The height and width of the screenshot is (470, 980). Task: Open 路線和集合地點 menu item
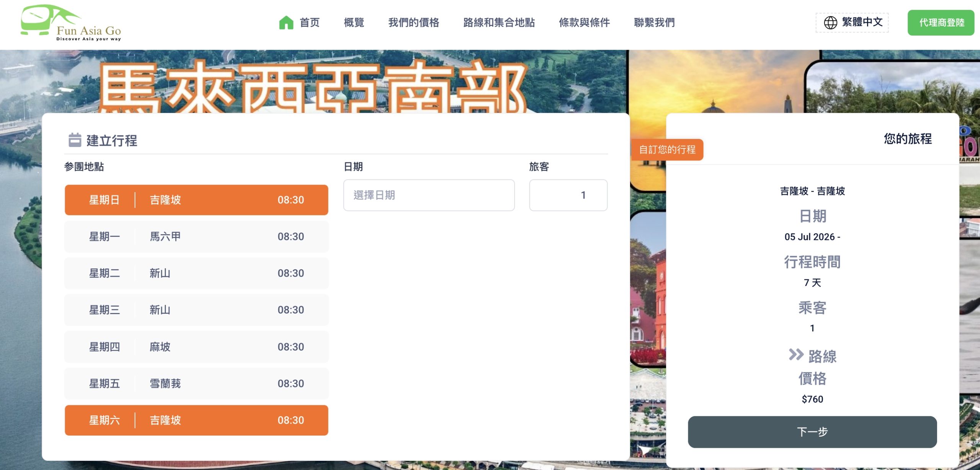tap(499, 23)
